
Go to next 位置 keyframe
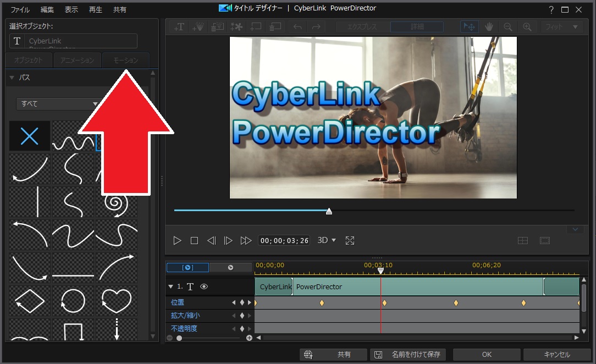(250, 302)
